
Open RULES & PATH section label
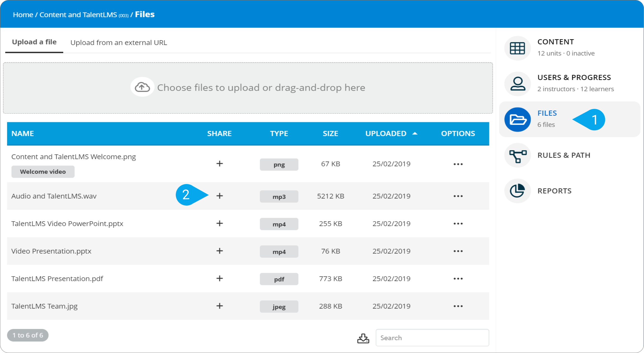tap(564, 155)
